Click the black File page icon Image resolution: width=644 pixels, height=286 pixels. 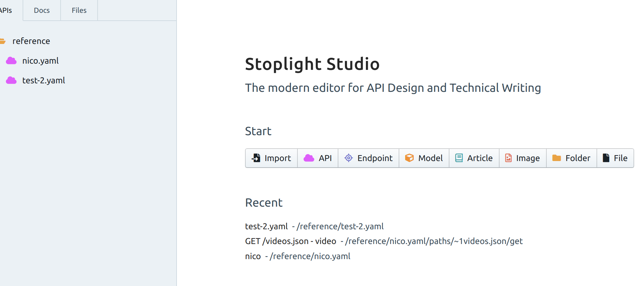click(606, 158)
